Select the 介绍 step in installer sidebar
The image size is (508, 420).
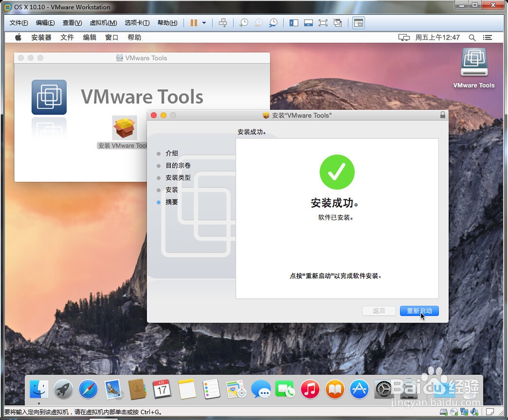[x=172, y=153]
